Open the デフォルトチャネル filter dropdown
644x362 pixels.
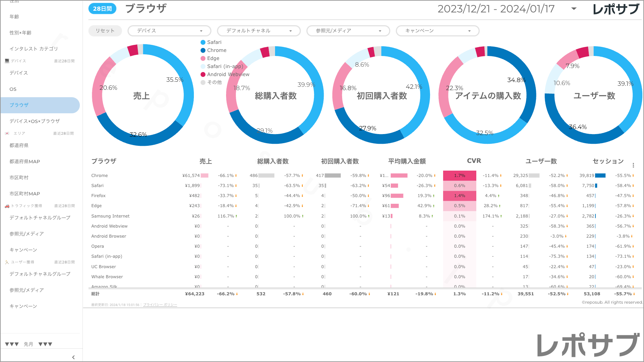click(x=259, y=31)
